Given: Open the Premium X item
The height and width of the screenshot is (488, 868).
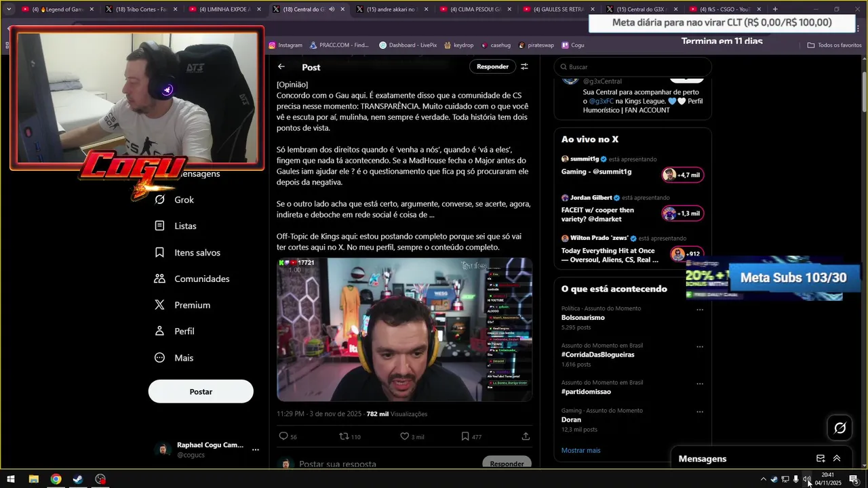Looking at the screenshot, I should point(182,305).
